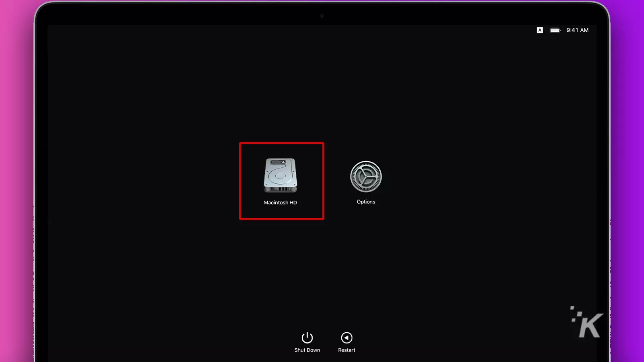The image size is (644, 362).
Task: Click the Shut Down power icon
Action: click(x=307, y=337)
